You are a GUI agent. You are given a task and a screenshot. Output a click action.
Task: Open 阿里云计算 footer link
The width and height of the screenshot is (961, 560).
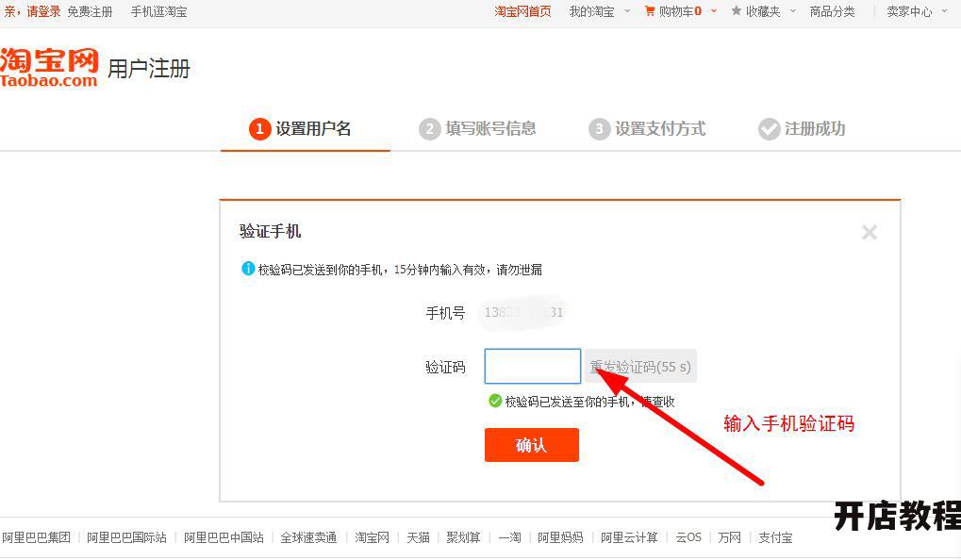click(x=629, y=537)
